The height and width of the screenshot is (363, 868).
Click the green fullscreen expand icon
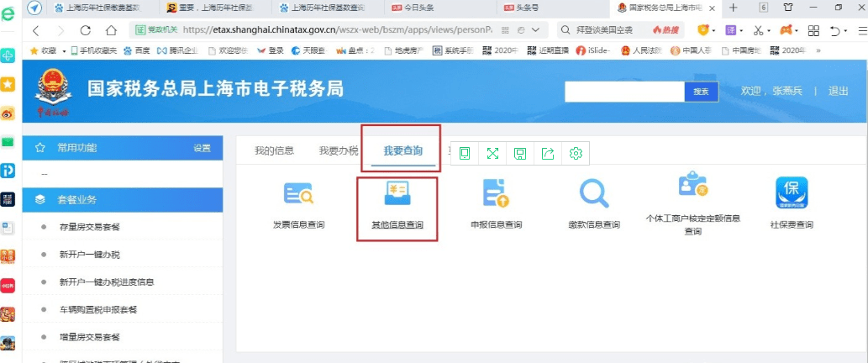(492, 153)
